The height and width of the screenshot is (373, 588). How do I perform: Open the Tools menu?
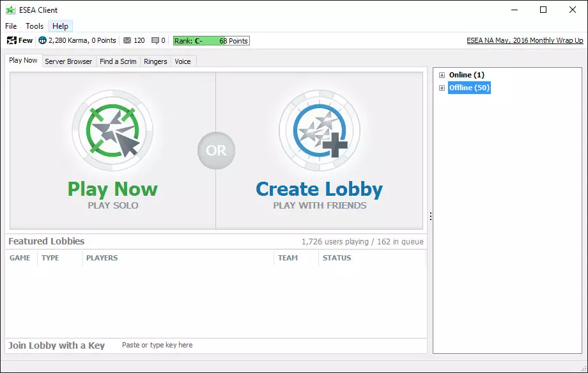click(x=35, y=26)
